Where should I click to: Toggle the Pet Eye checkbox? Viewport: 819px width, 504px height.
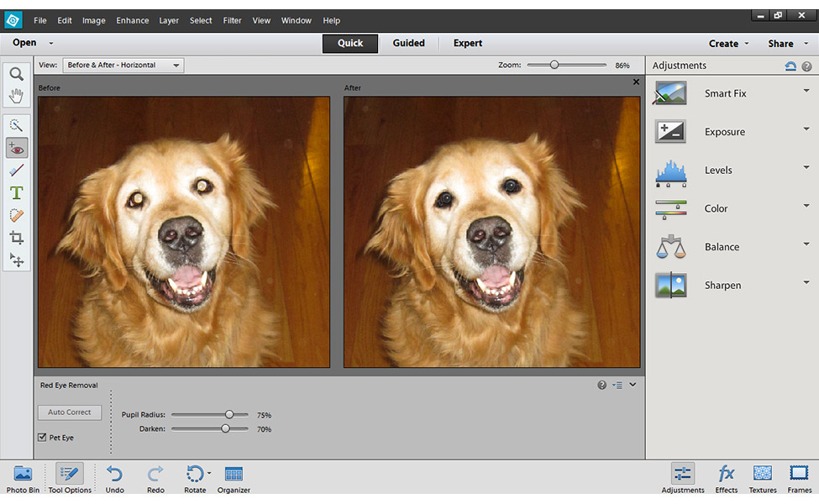pos(43,438)
